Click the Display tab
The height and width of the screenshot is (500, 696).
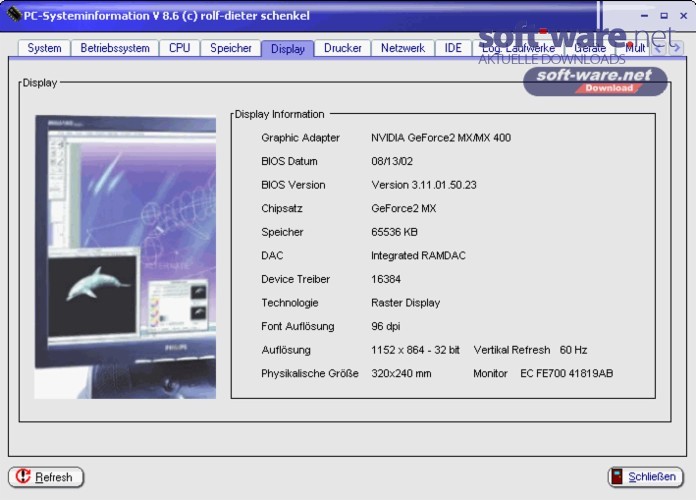(288, 48)
